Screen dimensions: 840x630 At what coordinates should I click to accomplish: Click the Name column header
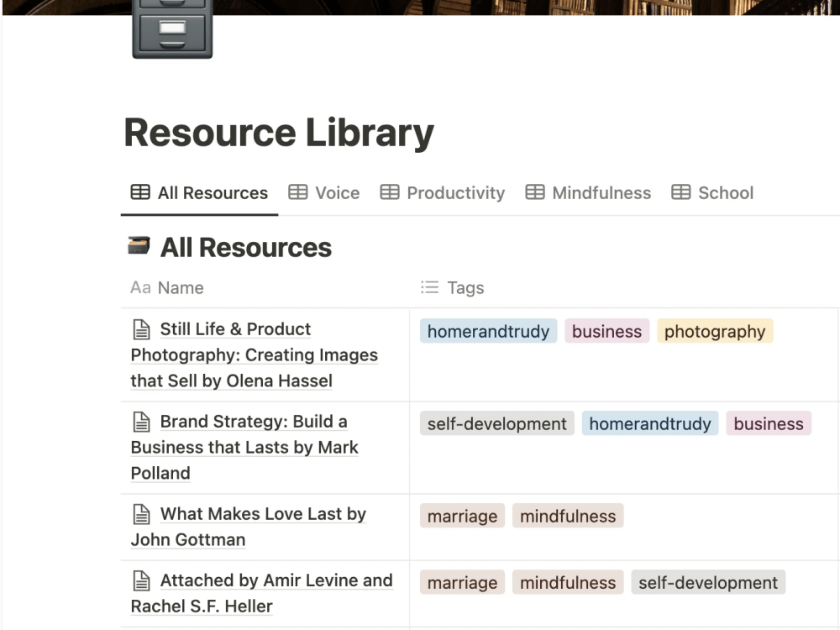(167, 287)
